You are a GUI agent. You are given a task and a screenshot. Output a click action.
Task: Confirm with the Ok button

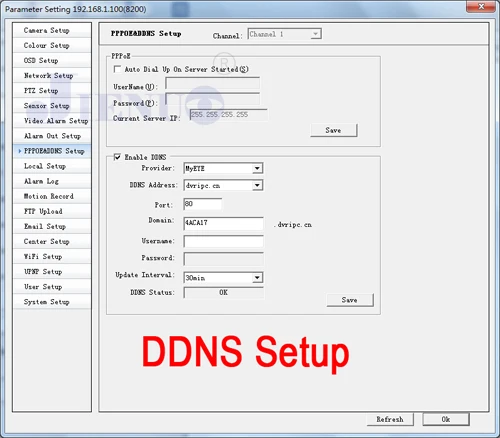(446, 419)
